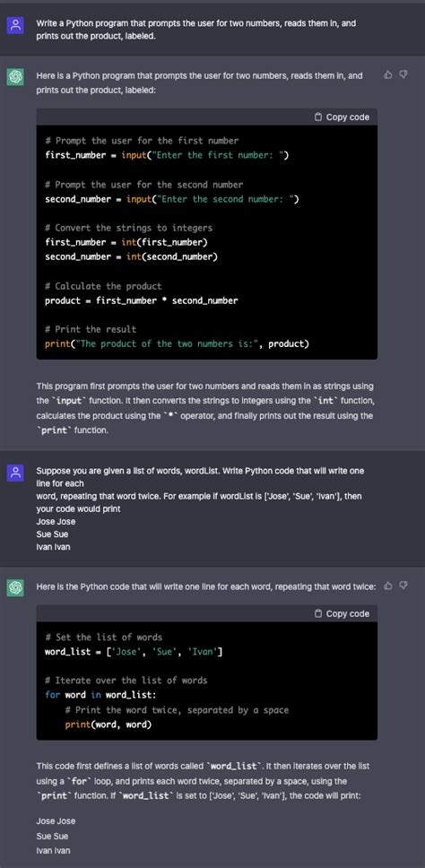This screenshot has width=425, height=868.
Task: Click the 'Ivan Ivan' output line at the bottom
Action: click(x=53, y=850)
